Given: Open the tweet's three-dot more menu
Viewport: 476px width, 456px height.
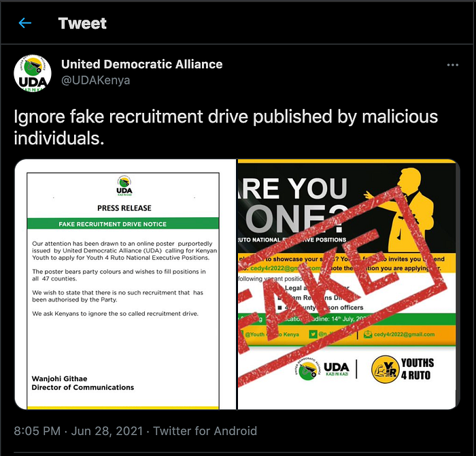Looking at the screenshot, I should coord(453,65).
